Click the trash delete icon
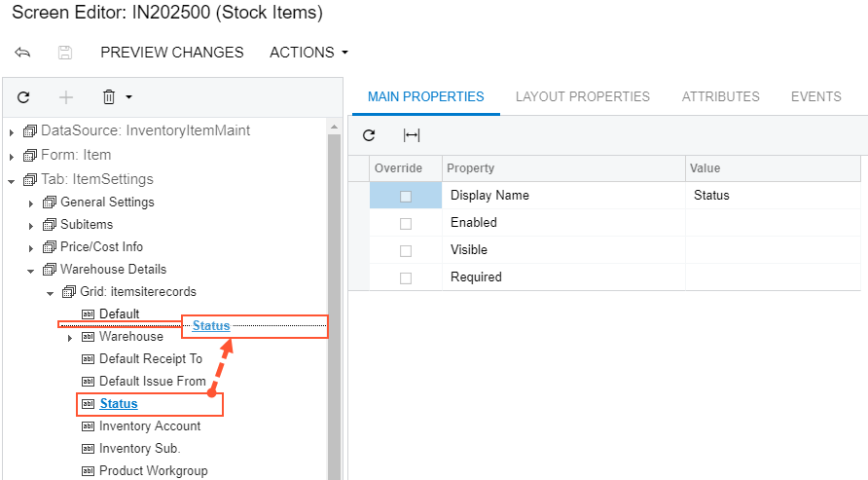868x480 pixels. pyautogui.click(x=109, y=97)
